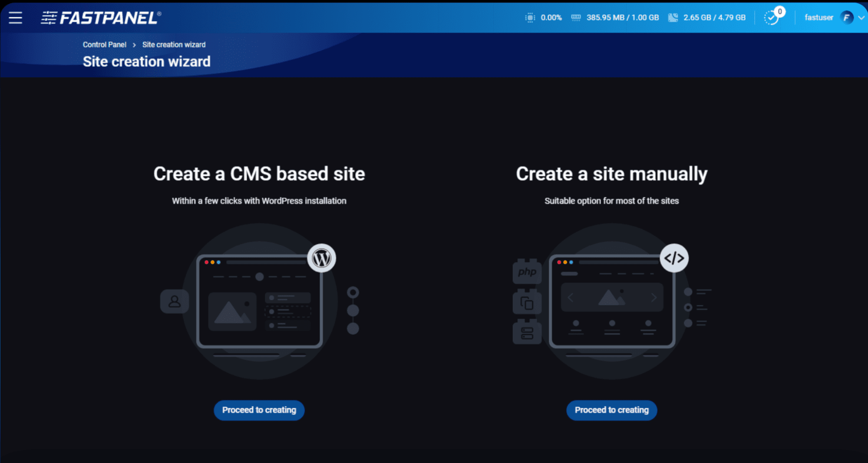This screenshot has width=868, height=463.
Task: Open the hamburger navigation menu
Action: 15,18
